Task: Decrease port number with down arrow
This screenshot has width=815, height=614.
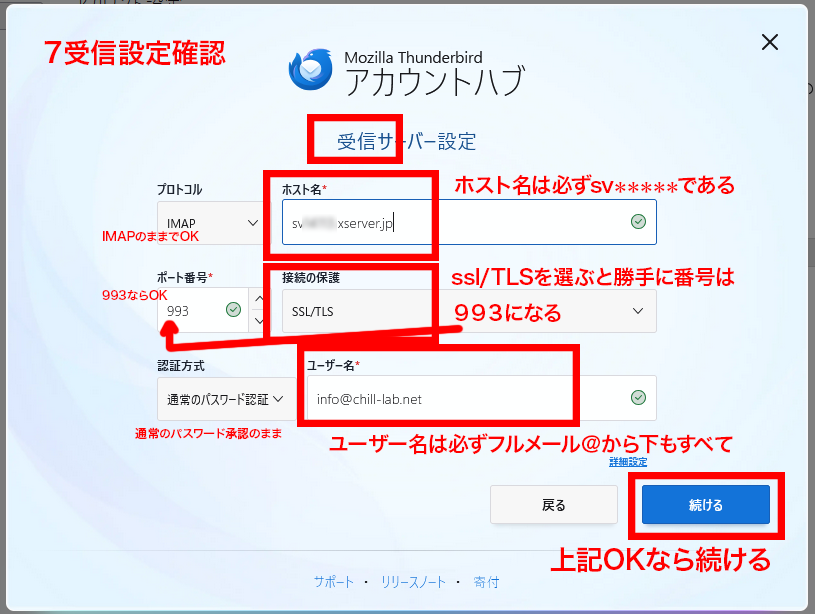Action: pyautogui.click(x=259, y=321)
